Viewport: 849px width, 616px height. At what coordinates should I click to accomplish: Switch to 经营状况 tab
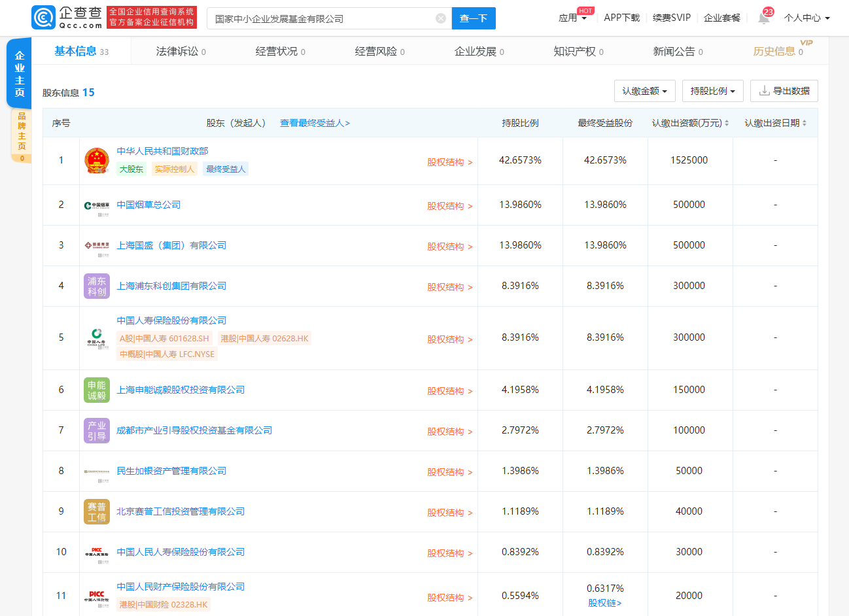coord(281,51)
